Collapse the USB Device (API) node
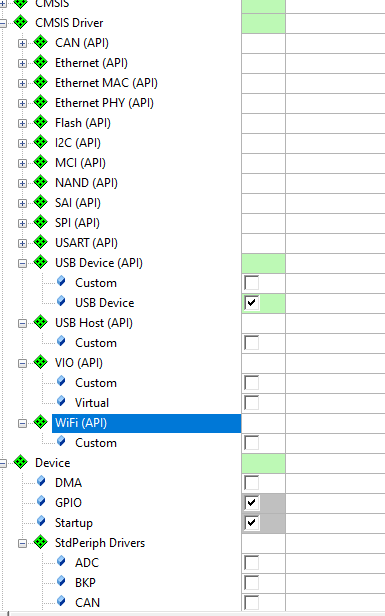The image size is (385, 616). [x=22, y=264]
